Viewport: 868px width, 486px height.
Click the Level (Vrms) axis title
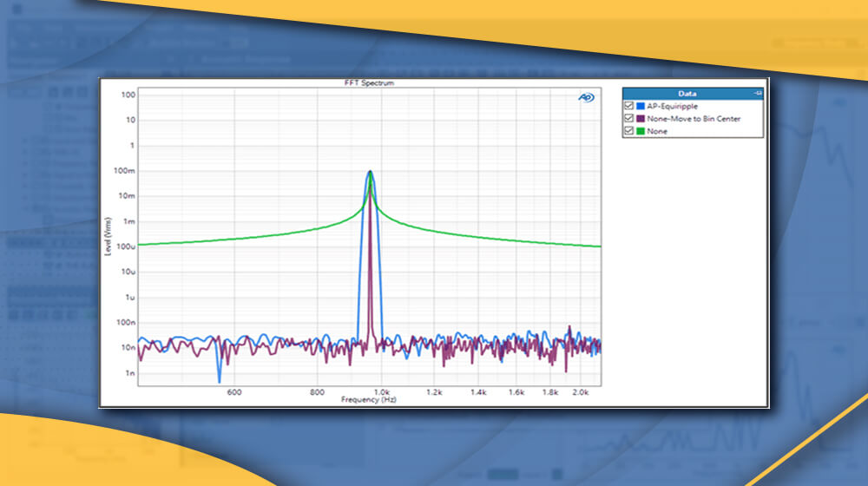click(108, 236)
